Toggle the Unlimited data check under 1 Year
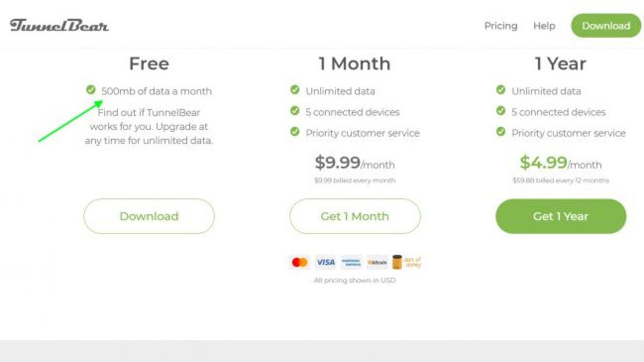Screen dimensions: 644x362 click(x=501, y=91)
